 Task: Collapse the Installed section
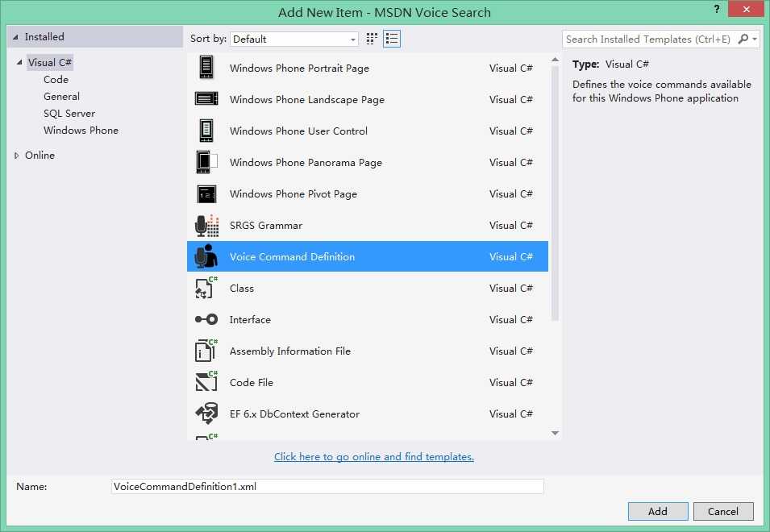click(x=15, y=37)
